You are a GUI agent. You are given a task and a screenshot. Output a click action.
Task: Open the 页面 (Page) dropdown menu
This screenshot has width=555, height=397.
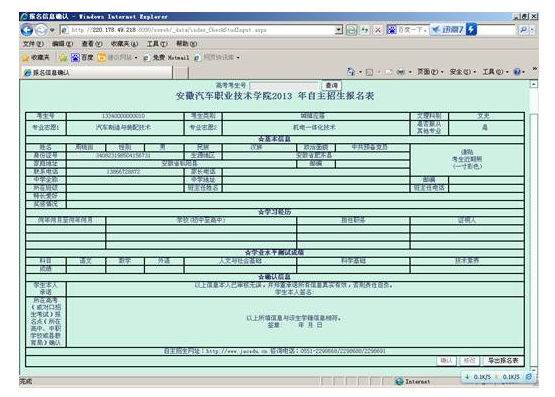pyautogui.click(x=430, y=72)
